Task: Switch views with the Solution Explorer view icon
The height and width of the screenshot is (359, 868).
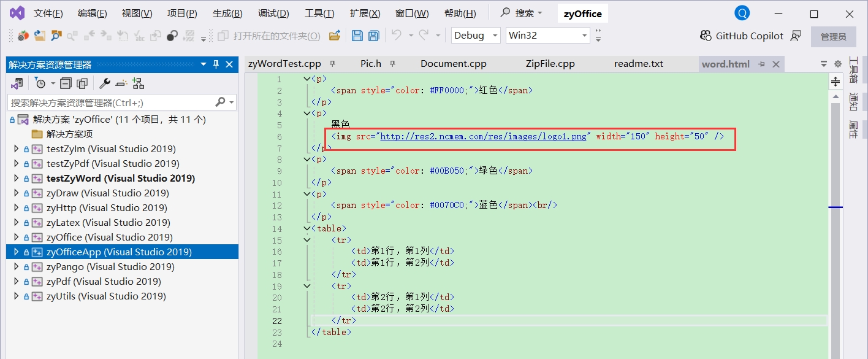Action: point(17,83)
